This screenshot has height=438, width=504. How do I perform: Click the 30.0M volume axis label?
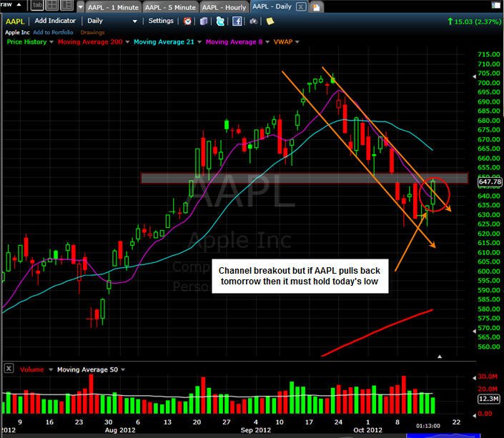point(488,377)
